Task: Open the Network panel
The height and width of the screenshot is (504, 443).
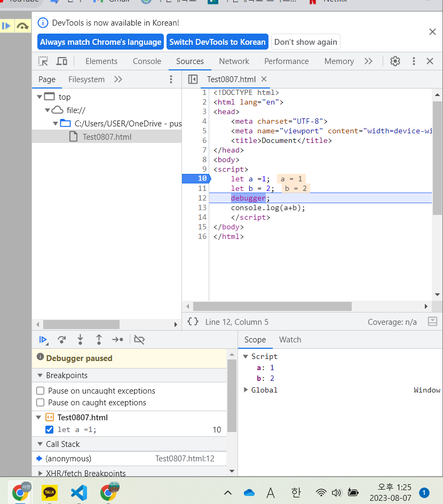Action: (x=234, y=61)
